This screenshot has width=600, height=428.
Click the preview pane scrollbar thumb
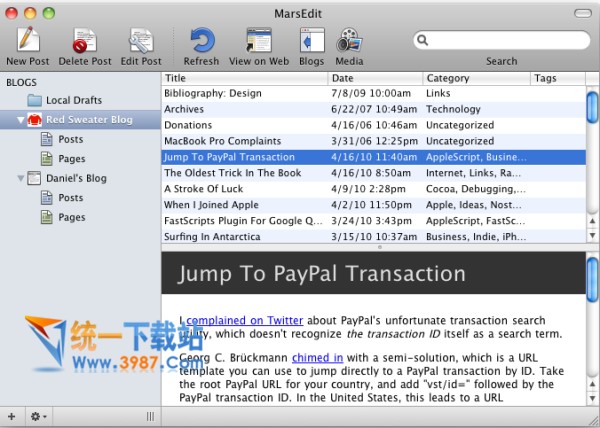(x=592, y=280)
